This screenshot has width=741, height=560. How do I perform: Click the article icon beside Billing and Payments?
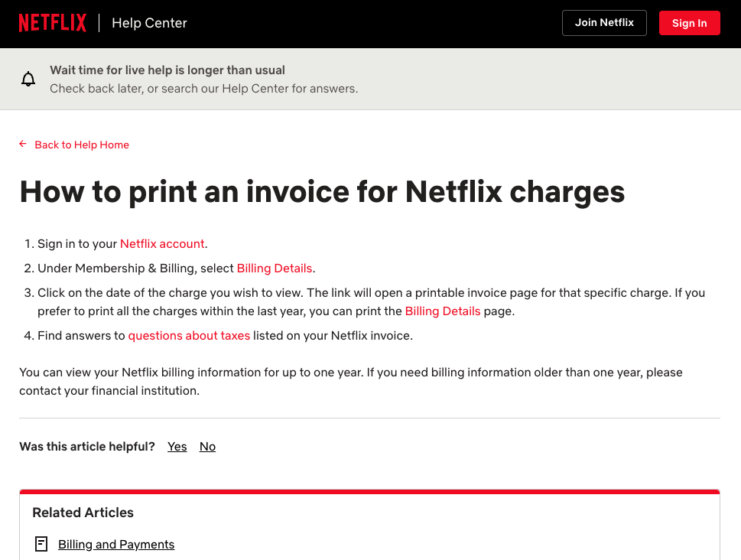(41, 544)
